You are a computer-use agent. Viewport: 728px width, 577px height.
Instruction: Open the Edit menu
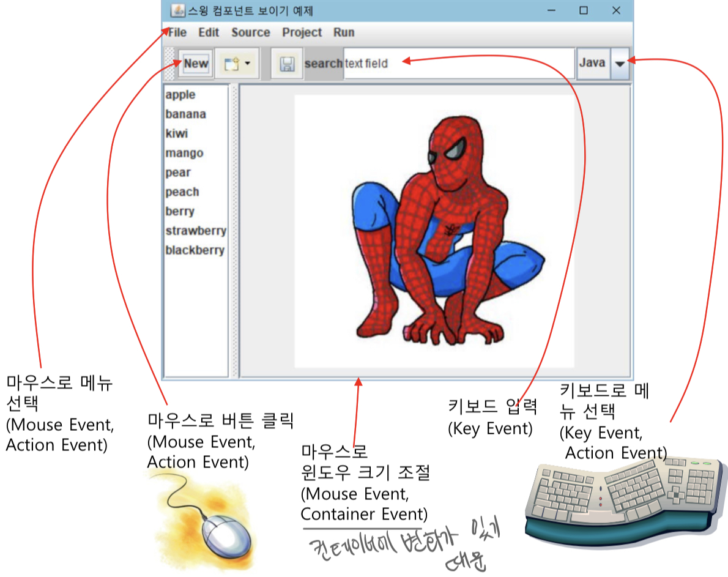coord(209,32)
